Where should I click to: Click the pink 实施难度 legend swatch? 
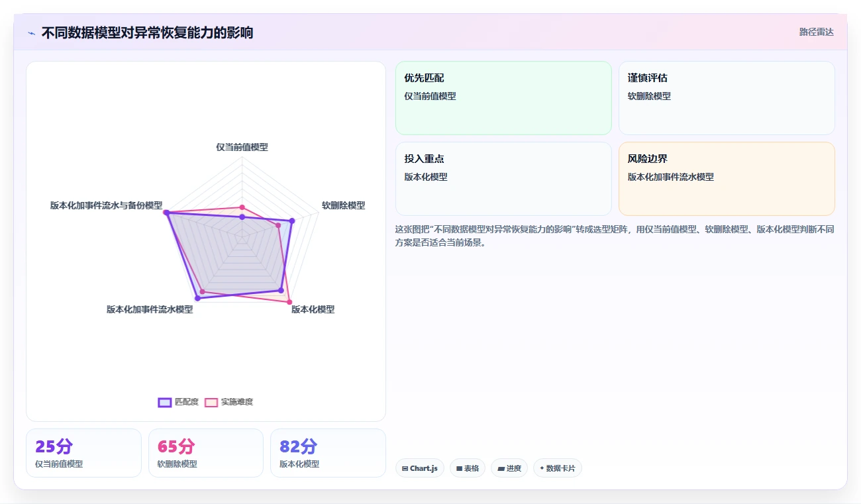point(211,402)
